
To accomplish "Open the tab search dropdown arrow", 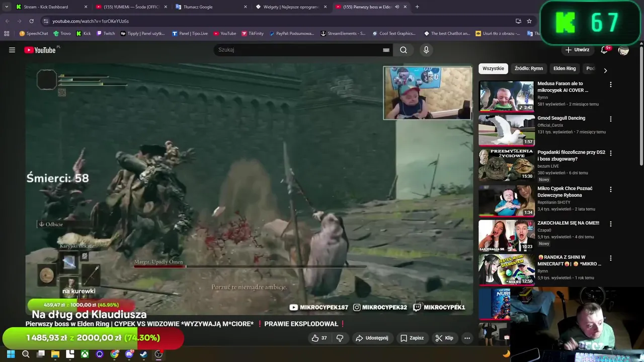I will 6,7.
